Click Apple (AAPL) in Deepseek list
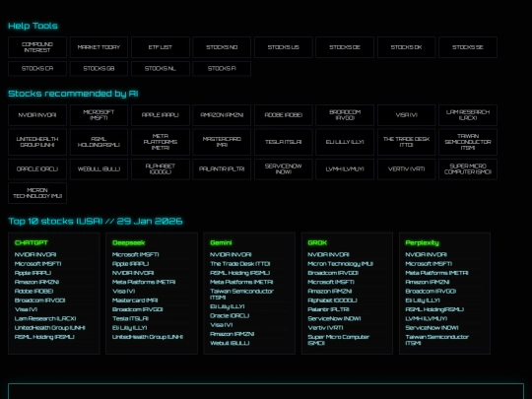The height and width of the screenshot is (399, 532). pos(131,264)
